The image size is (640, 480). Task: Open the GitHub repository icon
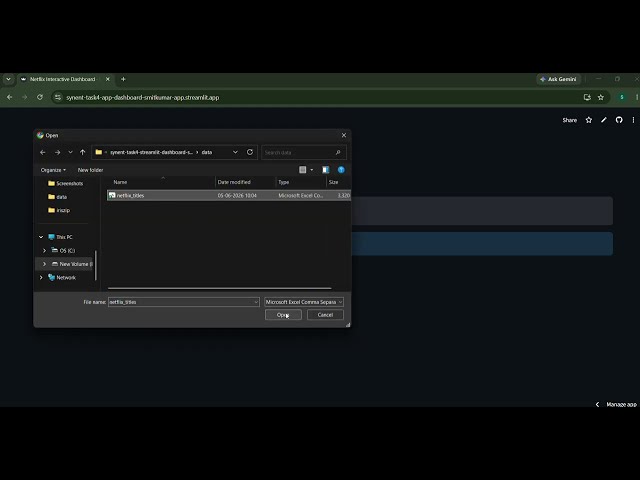tap(619, 120)
